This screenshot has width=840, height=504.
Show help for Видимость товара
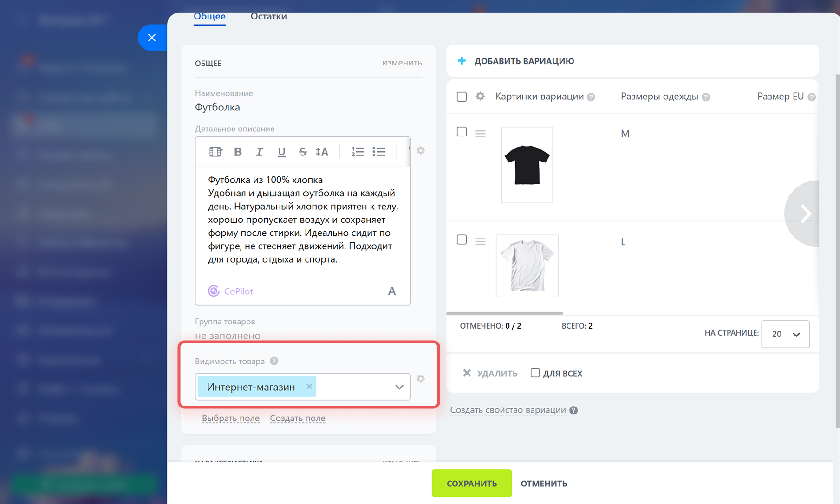pos(274,361)
